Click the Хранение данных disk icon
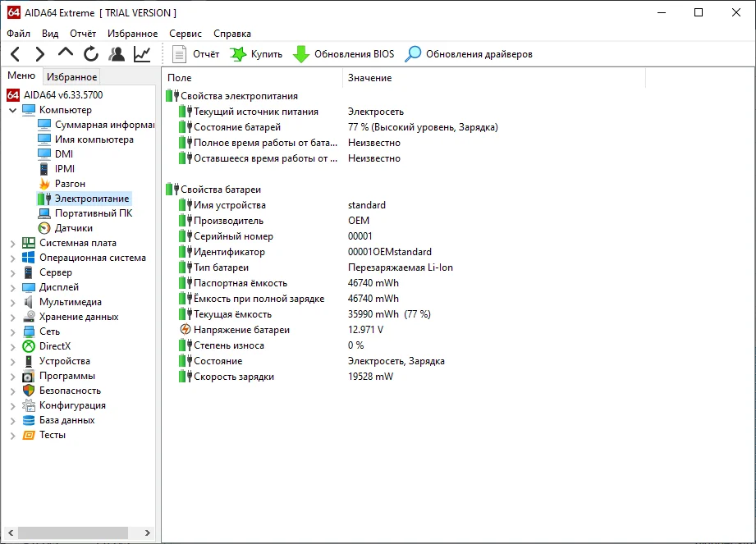The width and height of the screenshot is (756, 544). (29, 317)
